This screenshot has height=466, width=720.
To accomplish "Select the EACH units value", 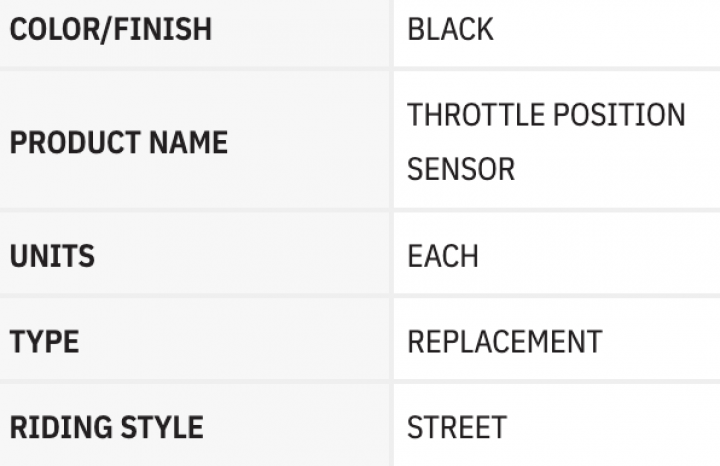I will 443,256.
